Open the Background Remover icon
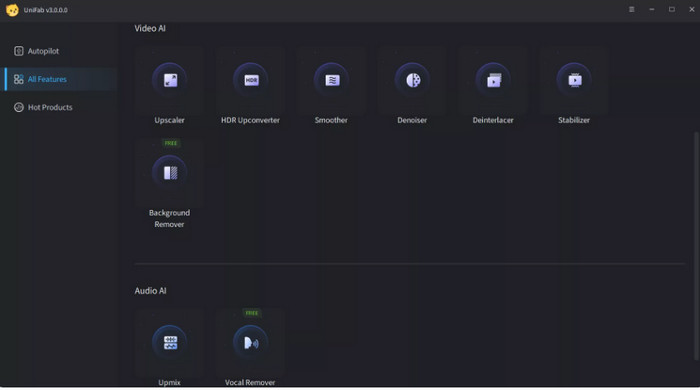Screen dimensions: 700x390 (x=170, y=173)
